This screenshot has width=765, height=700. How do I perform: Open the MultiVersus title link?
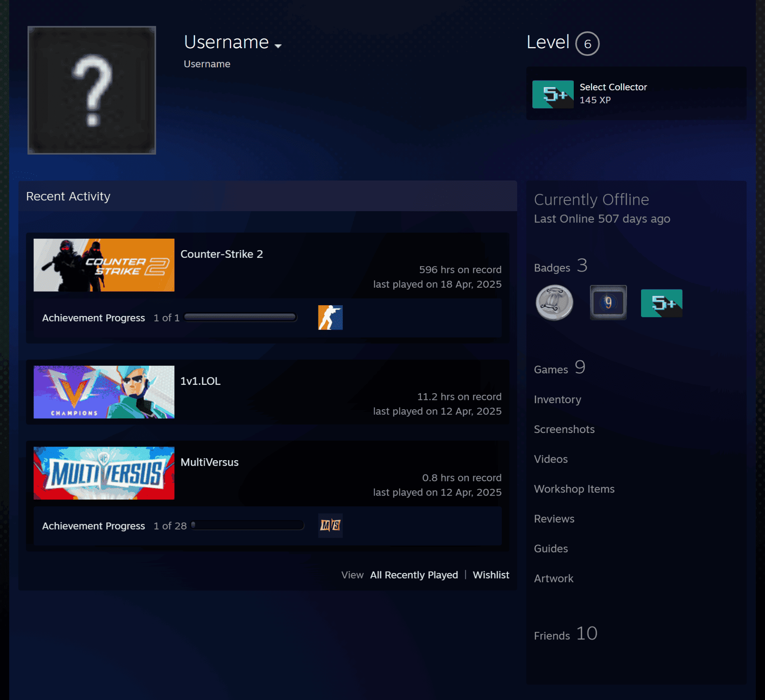pos(210,462)
